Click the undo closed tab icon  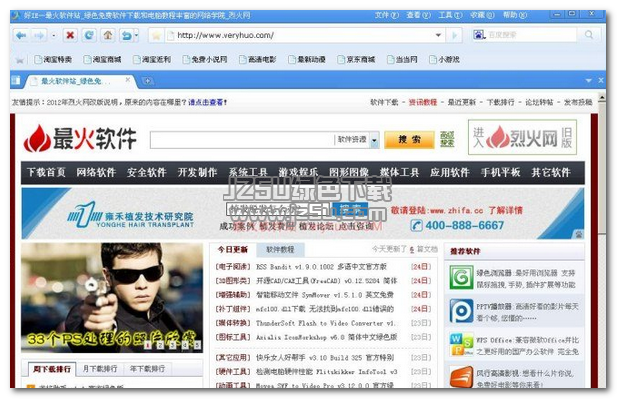127,36
